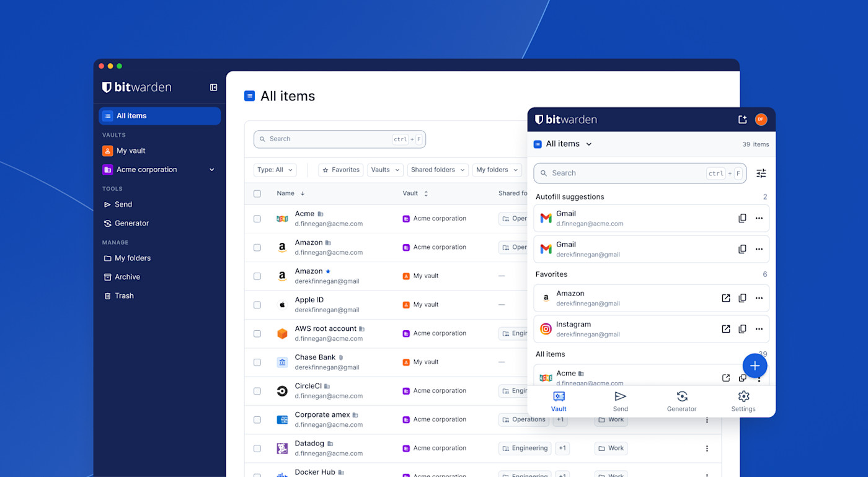Open the Docker Hub item by its name

315,472
